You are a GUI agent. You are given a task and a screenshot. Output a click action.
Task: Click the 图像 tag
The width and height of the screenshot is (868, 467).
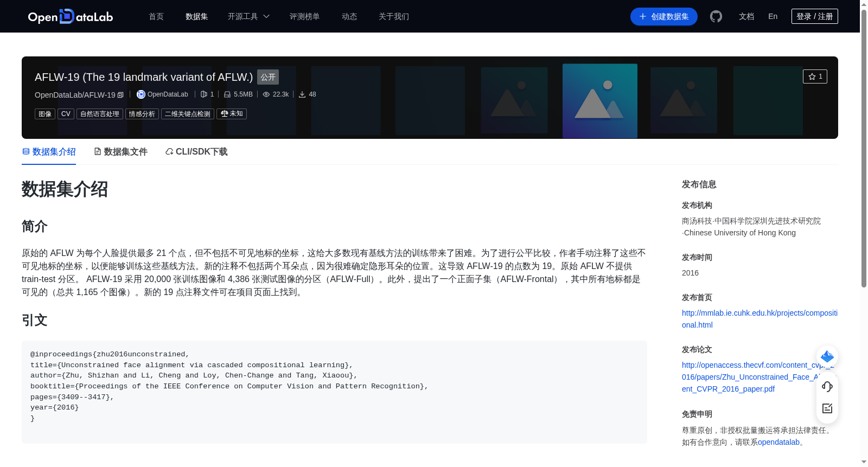coord(45,114)
